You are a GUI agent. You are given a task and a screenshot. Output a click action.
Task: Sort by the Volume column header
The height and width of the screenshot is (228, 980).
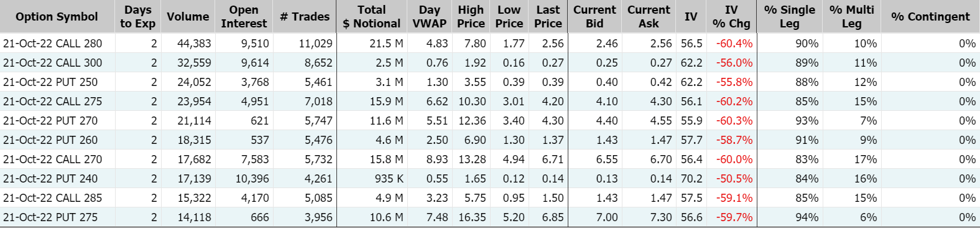(x=188, y=17)
